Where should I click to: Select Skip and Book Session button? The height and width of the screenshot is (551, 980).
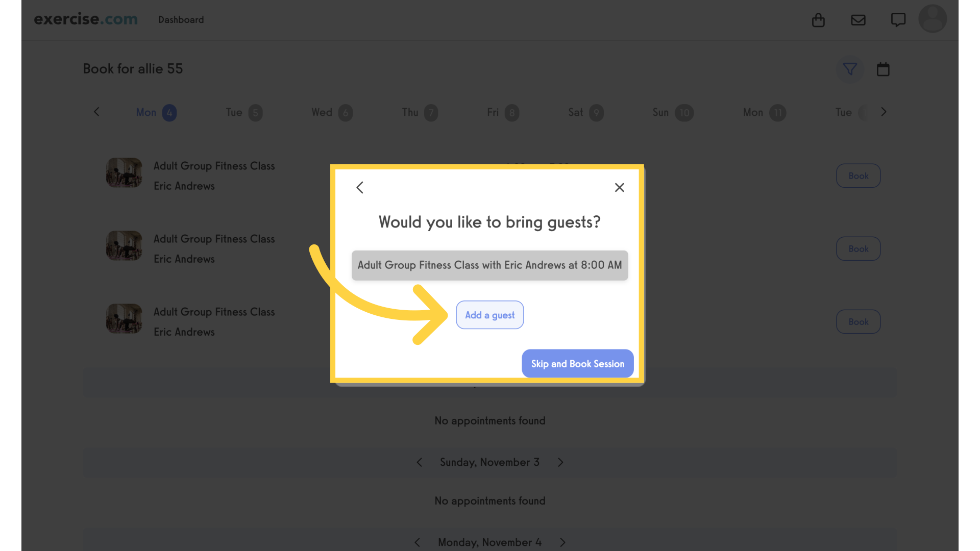click(x=577, y=363)
